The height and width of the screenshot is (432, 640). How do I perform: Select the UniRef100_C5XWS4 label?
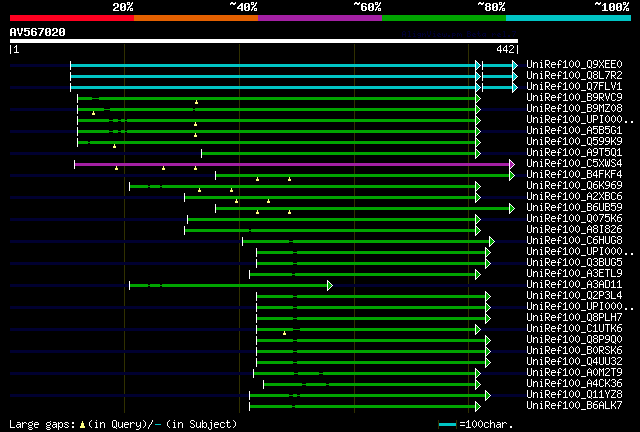(x=574, y=164)
